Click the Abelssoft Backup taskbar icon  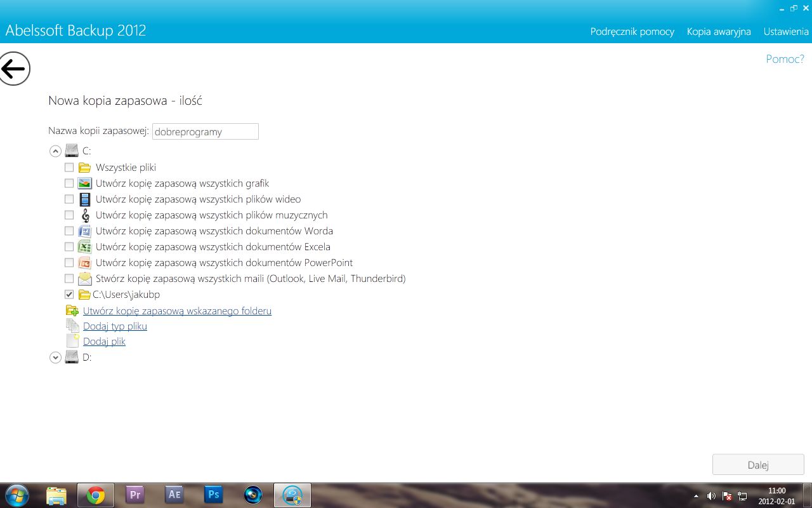click(292, 495)
